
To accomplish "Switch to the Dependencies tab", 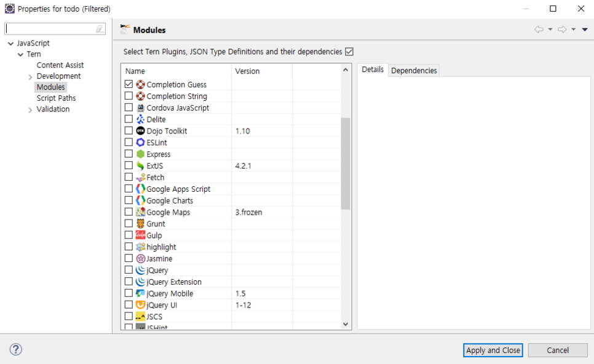I will [414, 71].
